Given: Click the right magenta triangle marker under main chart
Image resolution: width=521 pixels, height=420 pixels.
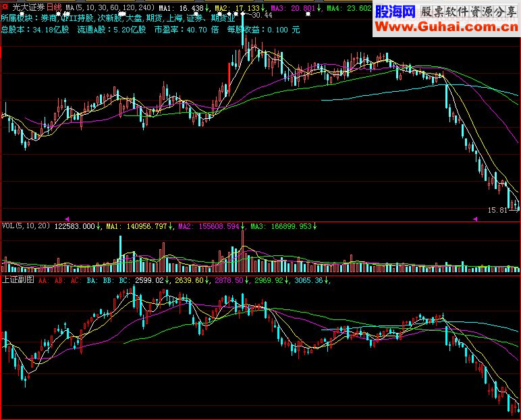Looking at the screenshot, I should (x=475, y=219).
